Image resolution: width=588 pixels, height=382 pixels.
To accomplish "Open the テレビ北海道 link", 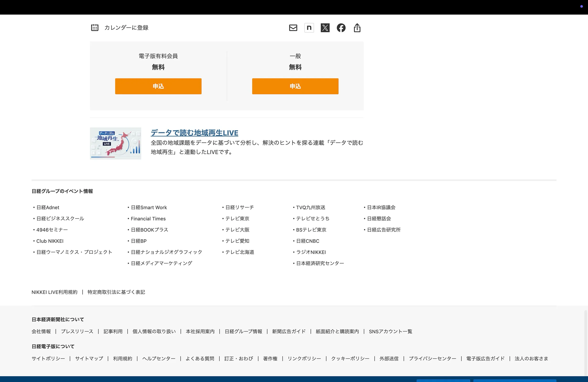I will tap(240, 252).
